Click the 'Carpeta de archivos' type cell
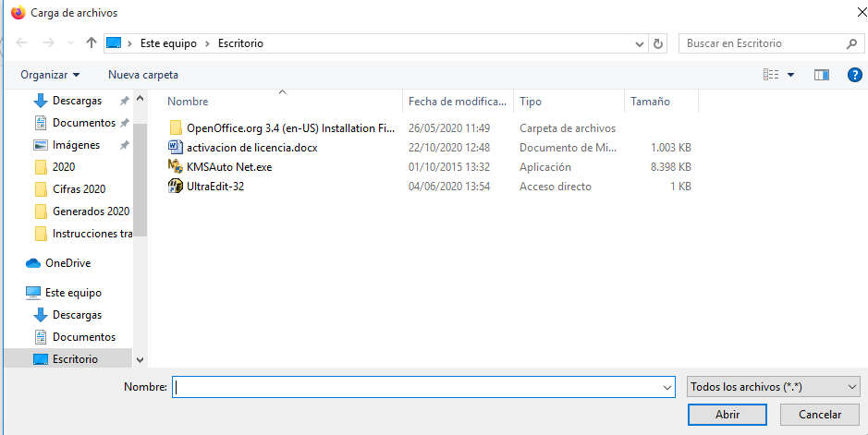The height and width of the screenshot is (435, 868). pos(568,128)
